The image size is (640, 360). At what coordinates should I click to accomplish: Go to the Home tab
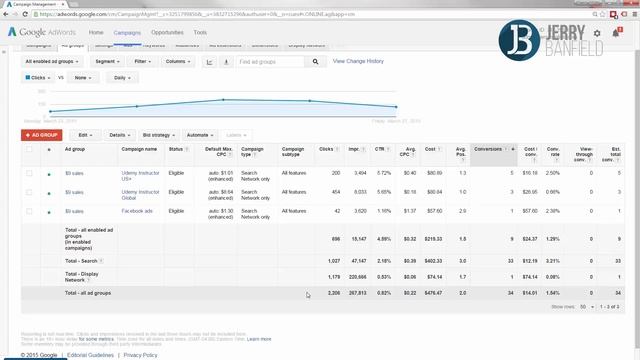96,32
